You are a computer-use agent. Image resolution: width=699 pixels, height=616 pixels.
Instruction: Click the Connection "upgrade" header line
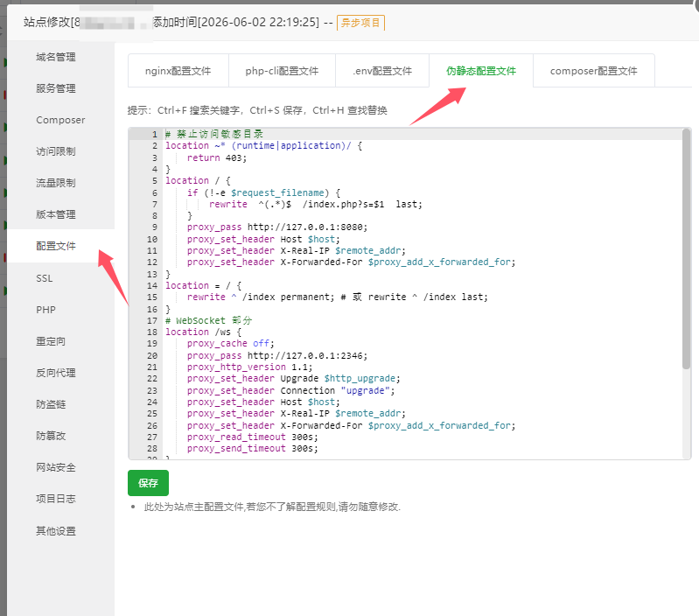291,391
